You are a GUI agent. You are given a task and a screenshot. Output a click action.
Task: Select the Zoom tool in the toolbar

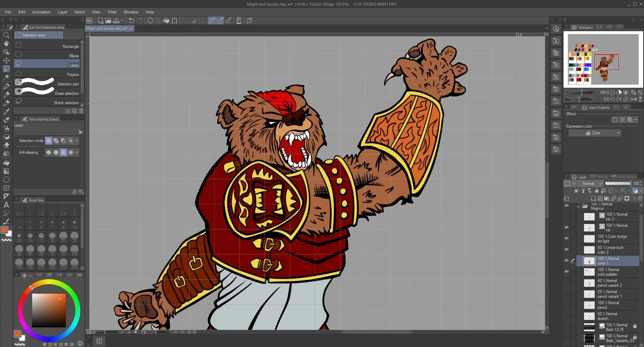point(6,35)
